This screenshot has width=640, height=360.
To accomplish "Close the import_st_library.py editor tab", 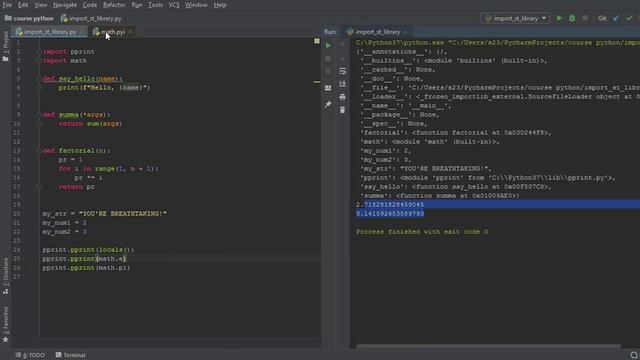I will click(82, 32).
